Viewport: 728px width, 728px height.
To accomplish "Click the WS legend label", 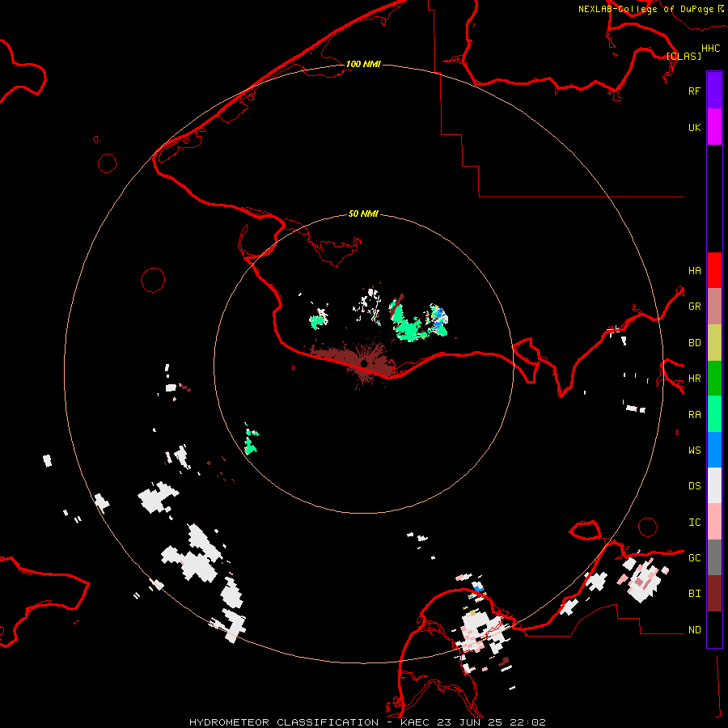I will click(x=694, y=450).
